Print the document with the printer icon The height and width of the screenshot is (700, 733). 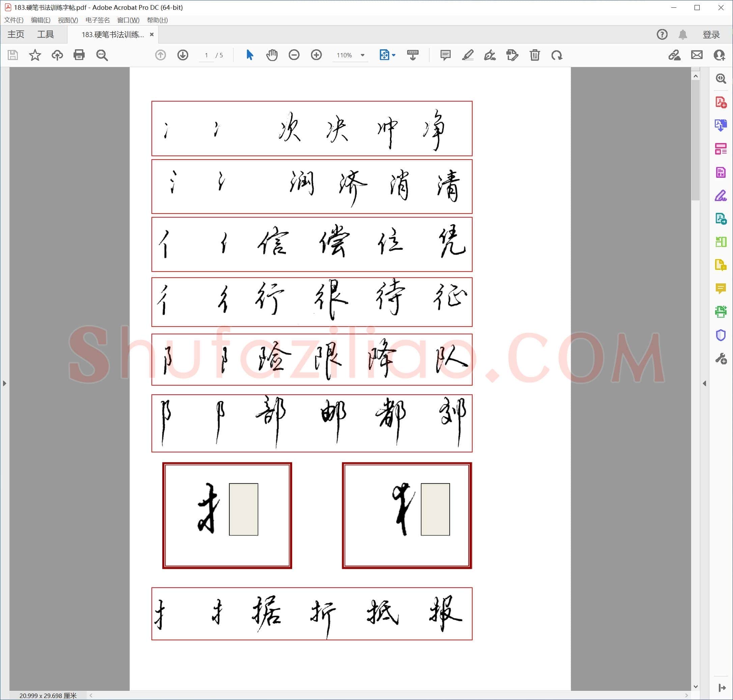pos(79,55)
